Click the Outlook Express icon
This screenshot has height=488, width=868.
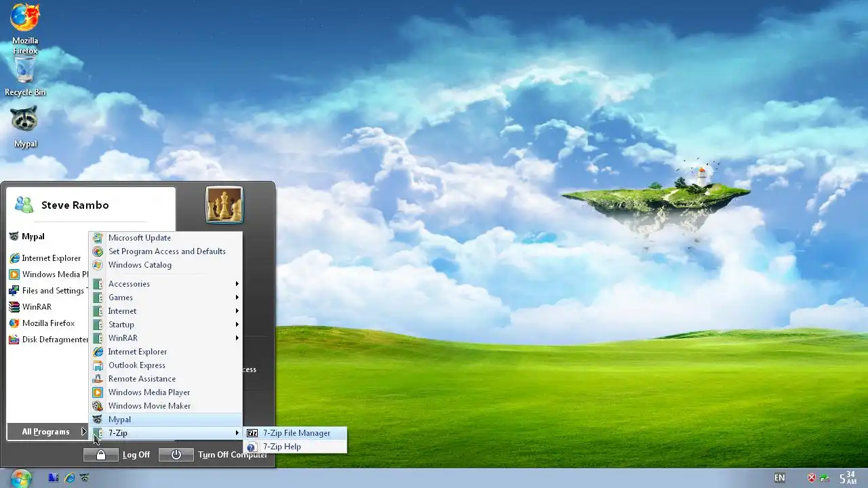[98, 365]
